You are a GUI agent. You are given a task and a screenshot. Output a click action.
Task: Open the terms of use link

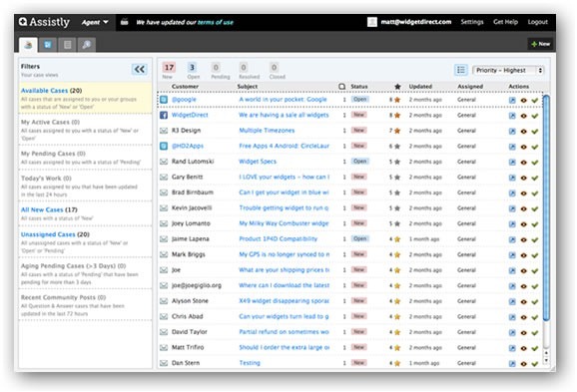pyautogui.click(x=216, y=22)
